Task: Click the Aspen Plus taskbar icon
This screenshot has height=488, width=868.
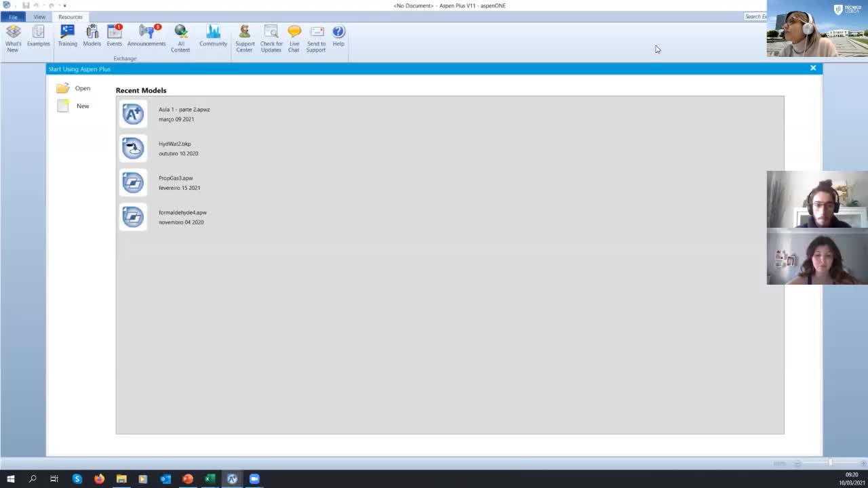Action: 232,479
